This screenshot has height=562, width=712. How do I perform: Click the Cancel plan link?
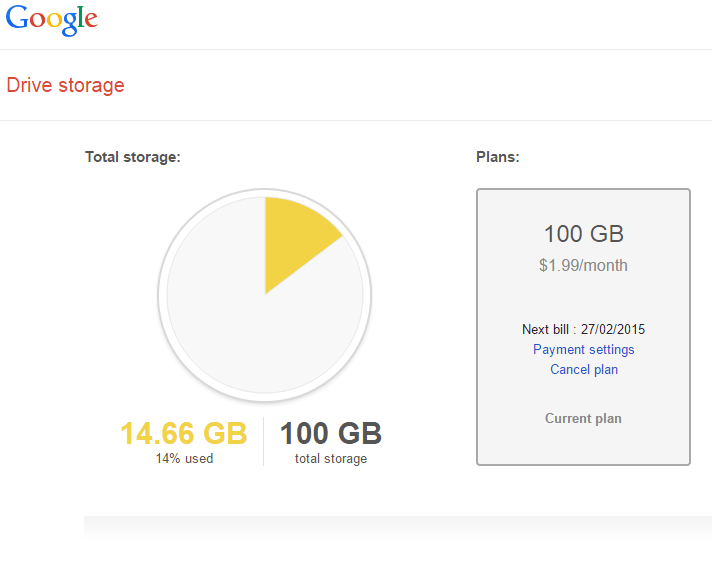[x=583, y=370]
